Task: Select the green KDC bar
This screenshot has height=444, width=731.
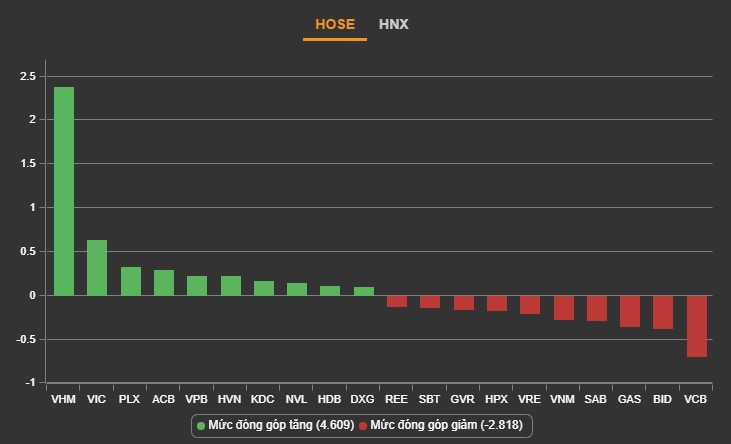Action: (x=264, y=288)
